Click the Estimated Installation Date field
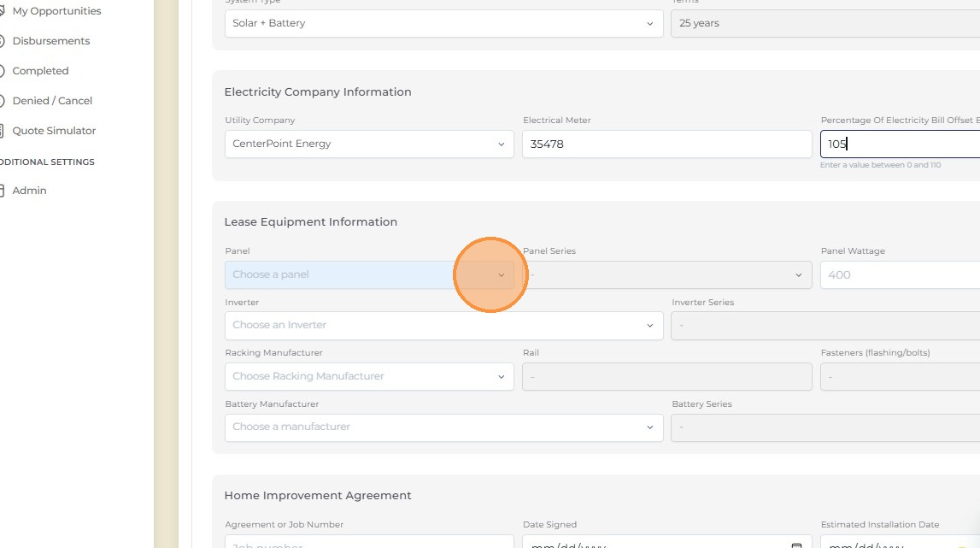 [x=900, y=542]
